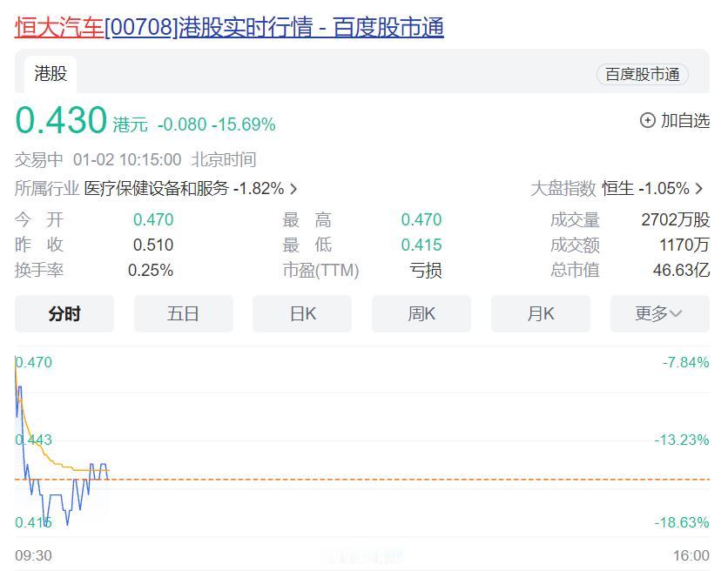Expand the chevron after 恒生 -1.05%
The image size is (728, 571).
tap(699, 189)
